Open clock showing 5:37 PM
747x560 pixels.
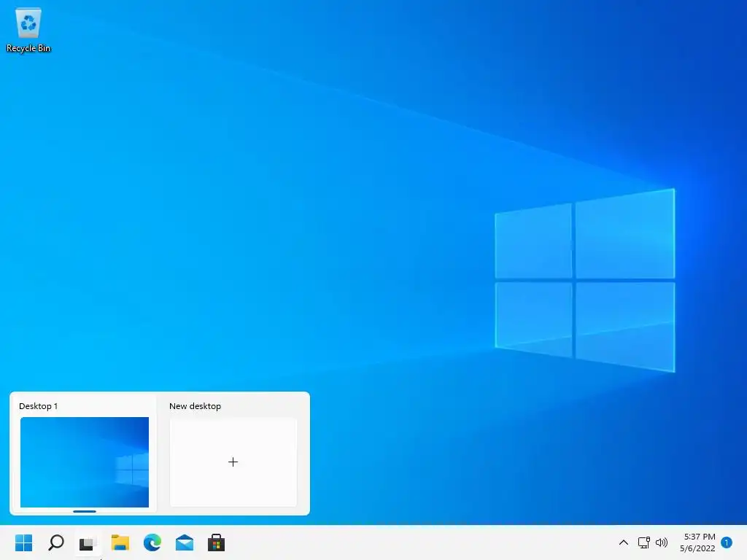coord(698,542)
